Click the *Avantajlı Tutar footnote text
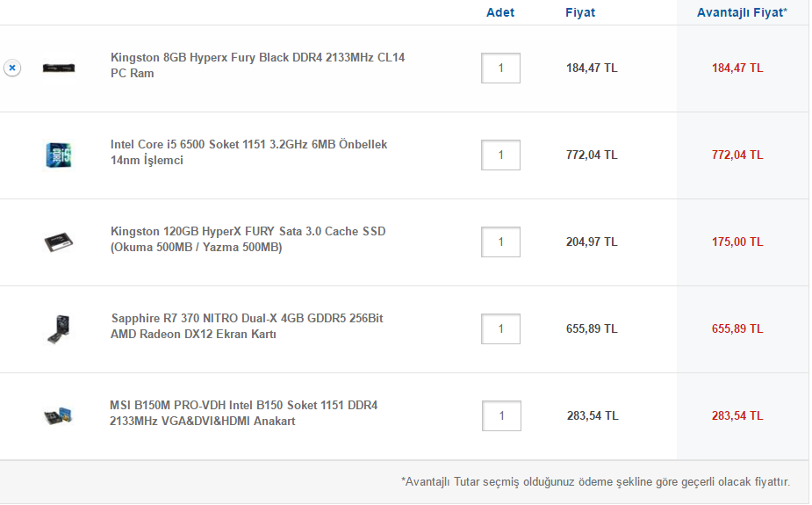 (x=595, y=482)
